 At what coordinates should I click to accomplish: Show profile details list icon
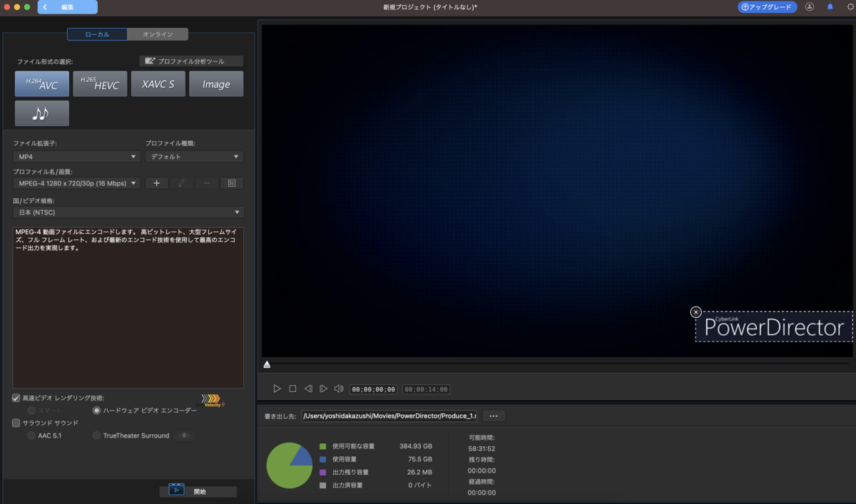232,183
